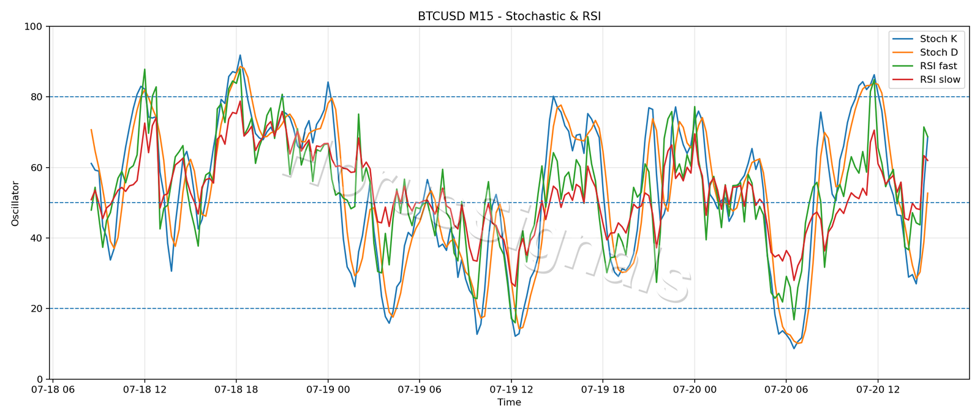Screen dimensions: 980x420
Task: Click the x-axis tick label 07-19 00
Action: [328, 389]
